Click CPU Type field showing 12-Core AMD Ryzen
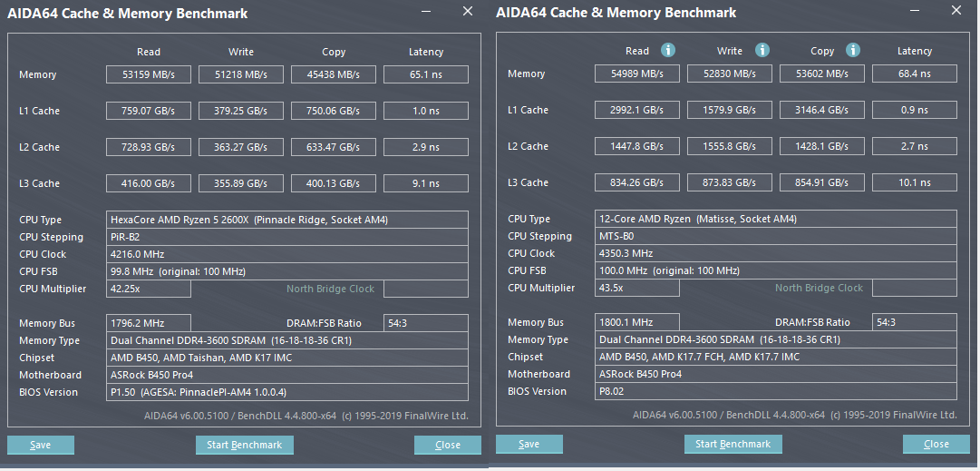The height and width of the screenshot is (471, 980). click(776, 219)
